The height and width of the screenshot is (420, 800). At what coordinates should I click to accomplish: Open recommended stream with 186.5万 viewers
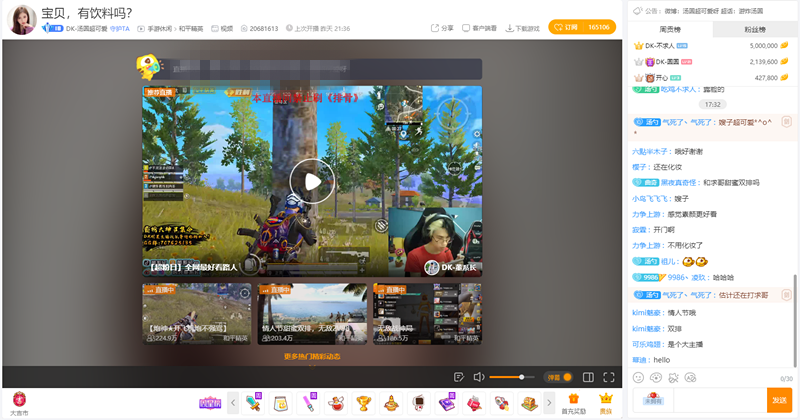pyautogui.click(x=428, y=314)
